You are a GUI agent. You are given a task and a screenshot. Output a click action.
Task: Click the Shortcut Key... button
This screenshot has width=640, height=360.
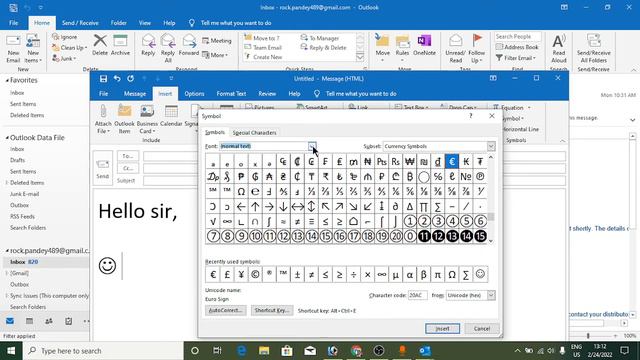click(272, 310)
